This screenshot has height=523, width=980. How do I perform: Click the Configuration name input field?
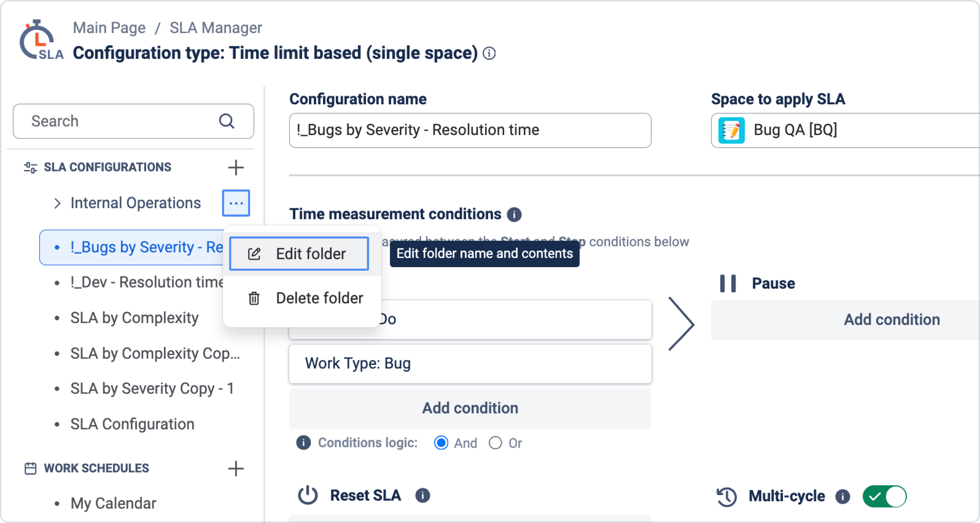click(470, 130)
